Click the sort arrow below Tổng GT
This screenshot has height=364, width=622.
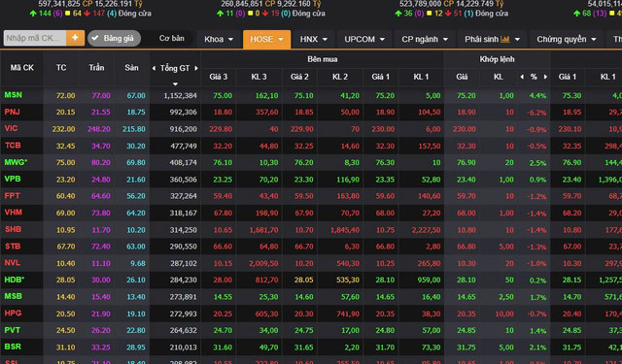[x=175, y=84]
